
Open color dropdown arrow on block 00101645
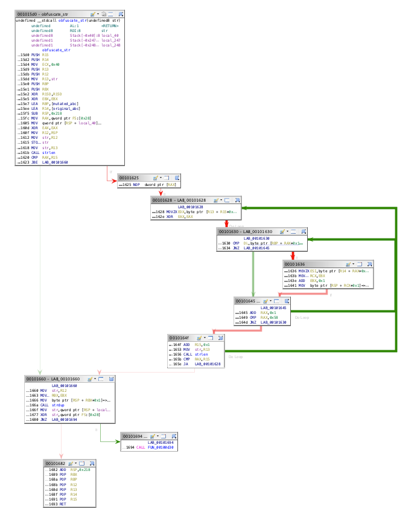coord(270,301)
